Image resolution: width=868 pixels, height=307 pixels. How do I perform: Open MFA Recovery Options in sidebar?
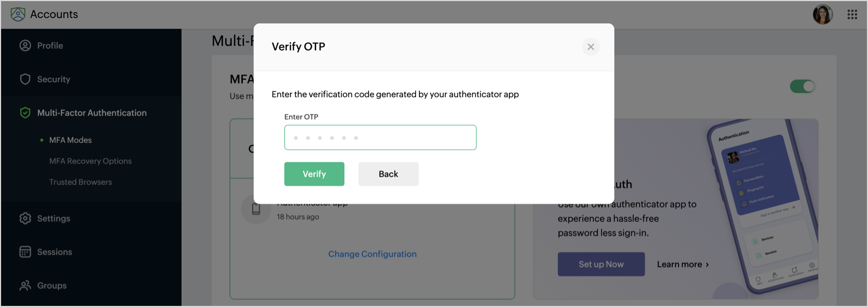[x=90, y=161]
